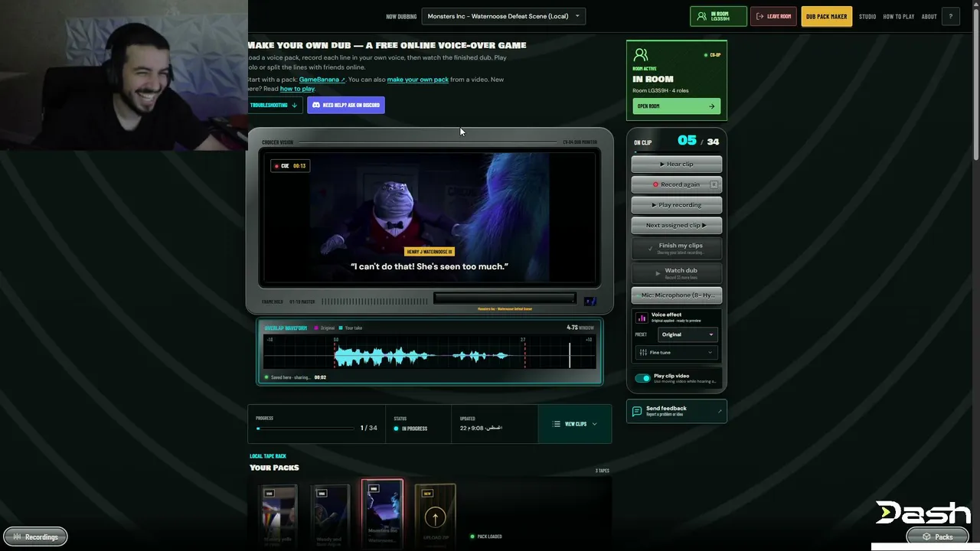
Task: Expand the View Clips list
Action: click(x=575, y=424)
